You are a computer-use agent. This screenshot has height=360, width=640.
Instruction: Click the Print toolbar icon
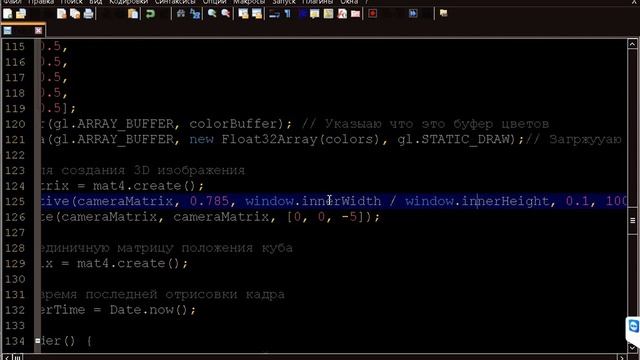89,14
